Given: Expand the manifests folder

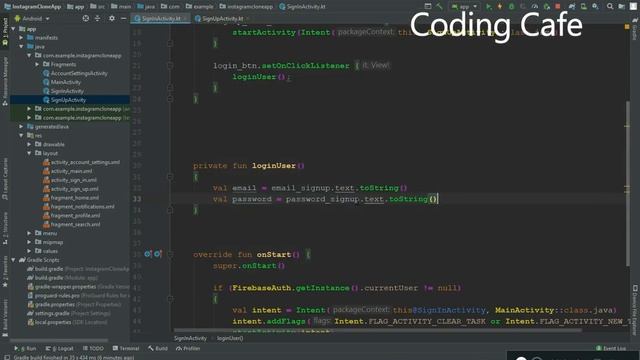Looking at the screenshot, I should point(21,38).
